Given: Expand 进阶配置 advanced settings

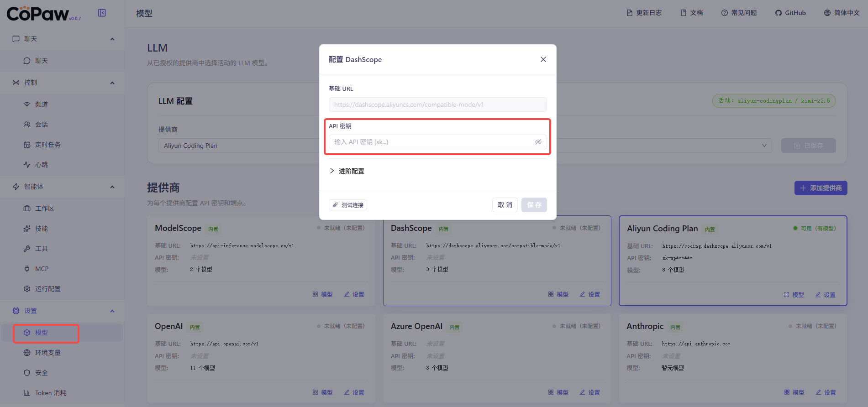Looking at the screenshot, I should 347,171.
